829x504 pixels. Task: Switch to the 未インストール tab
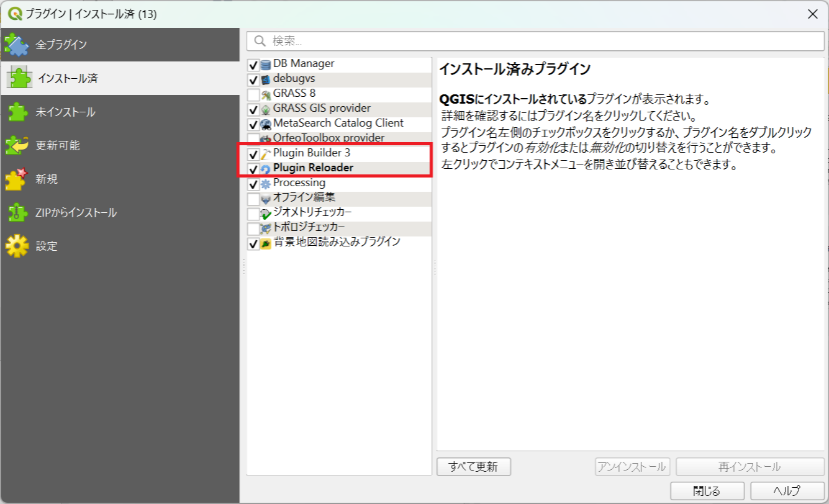(120, 112)
